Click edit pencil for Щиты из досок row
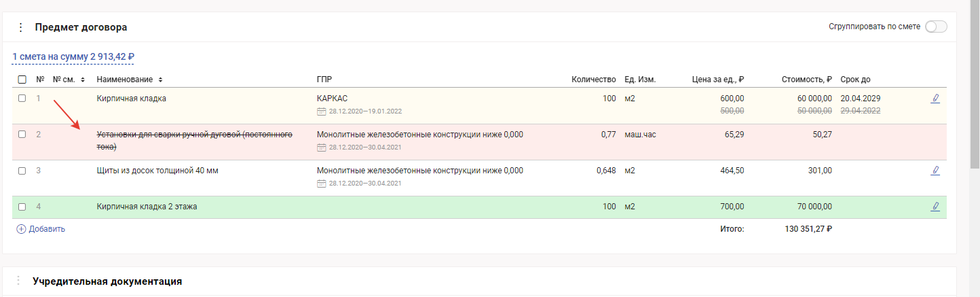The image size is (980, 297). click(935, 171)
